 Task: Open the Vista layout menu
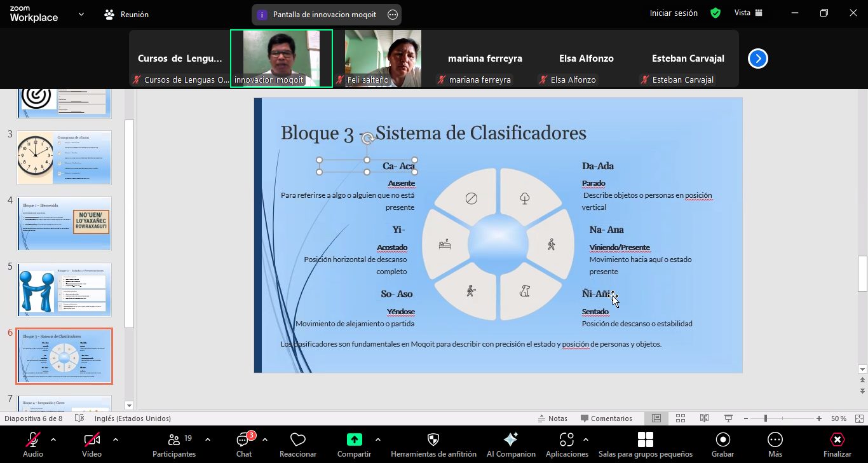748,13
